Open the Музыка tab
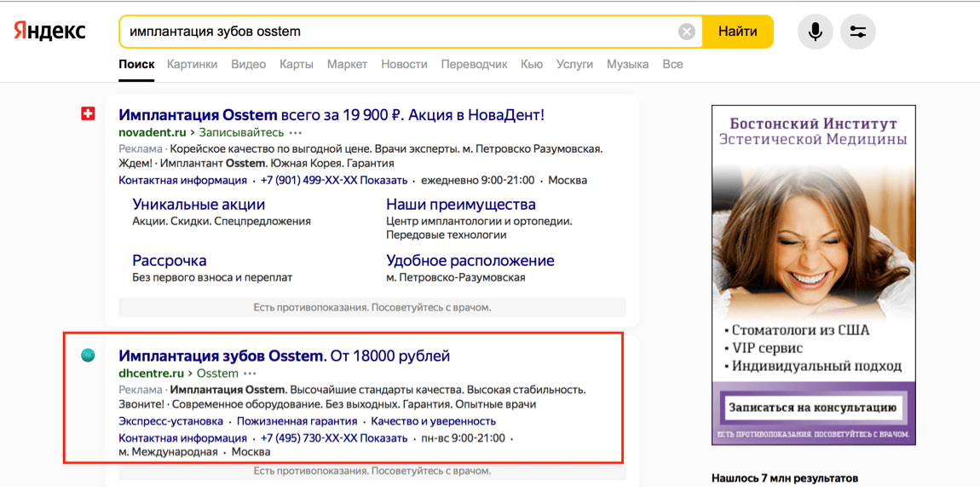This screenshot has width=980, height=487. click(627, 64)
